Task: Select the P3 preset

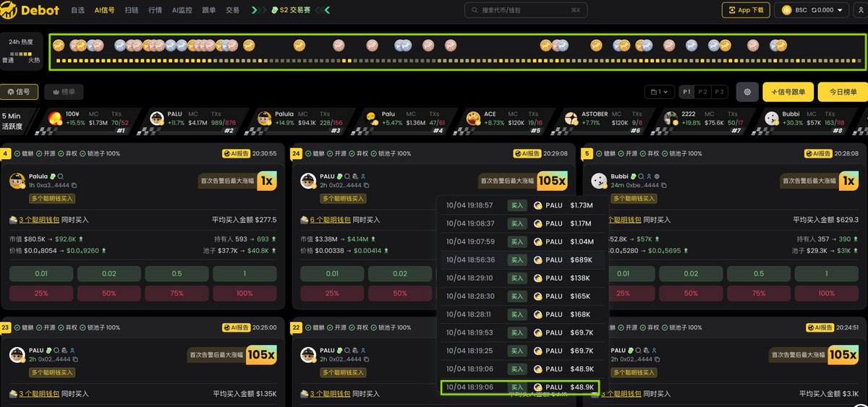Action: (719, 92)
